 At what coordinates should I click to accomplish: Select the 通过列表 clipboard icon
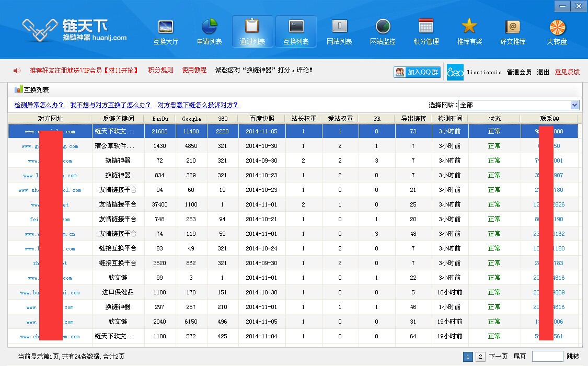tap(252, 27)
